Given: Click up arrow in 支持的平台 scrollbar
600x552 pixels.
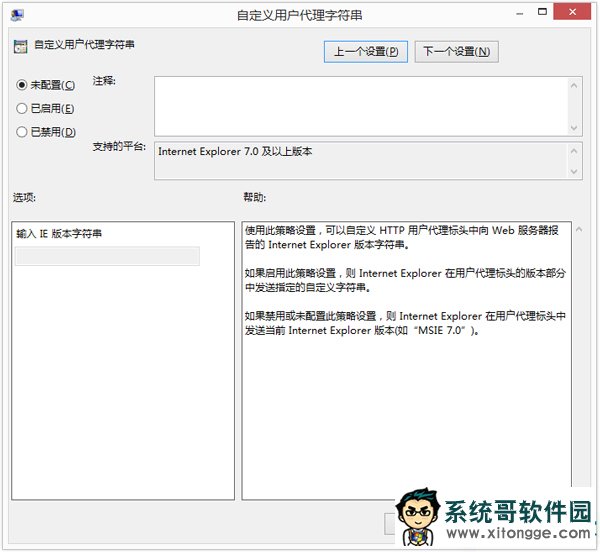Looking at the screenshot, I should click(574, 150).
